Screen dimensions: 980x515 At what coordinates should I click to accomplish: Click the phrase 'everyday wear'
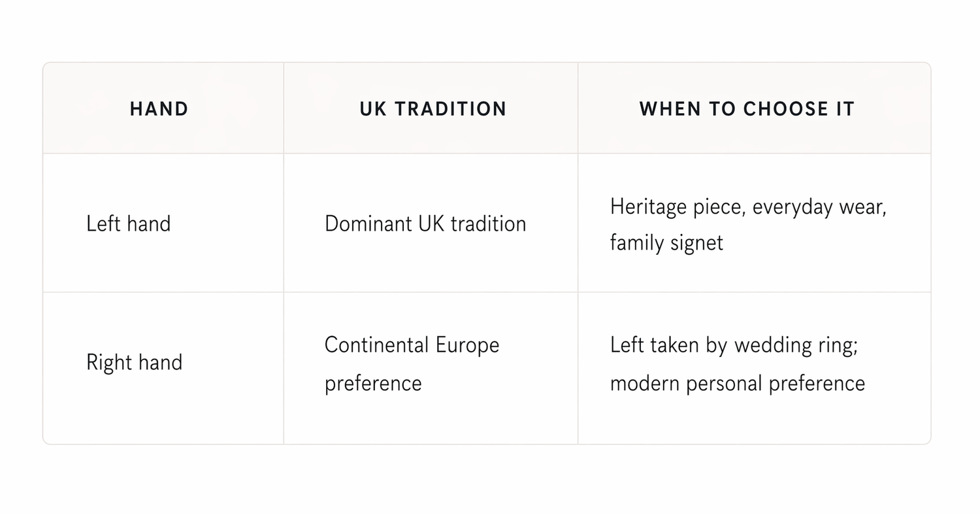(819, 207)
